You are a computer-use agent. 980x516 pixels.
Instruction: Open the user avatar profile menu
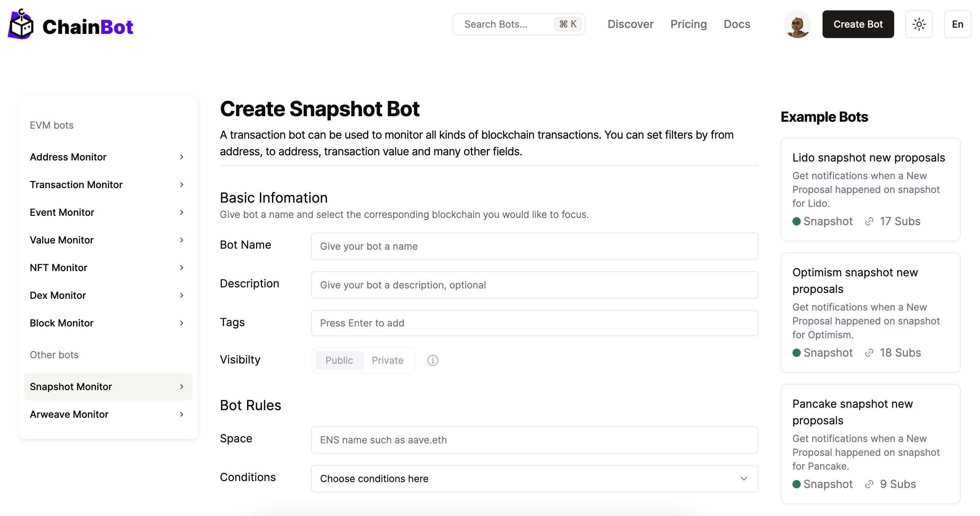[797, 24]
